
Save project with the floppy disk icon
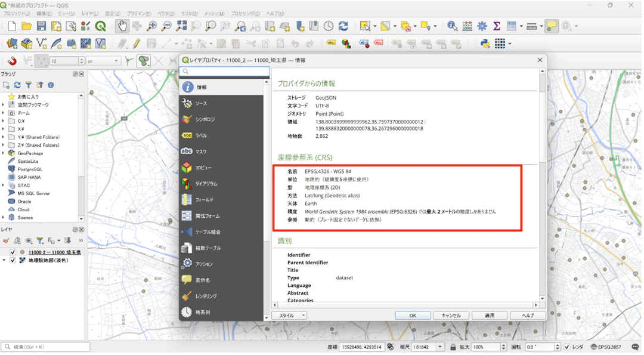[42, 26]
